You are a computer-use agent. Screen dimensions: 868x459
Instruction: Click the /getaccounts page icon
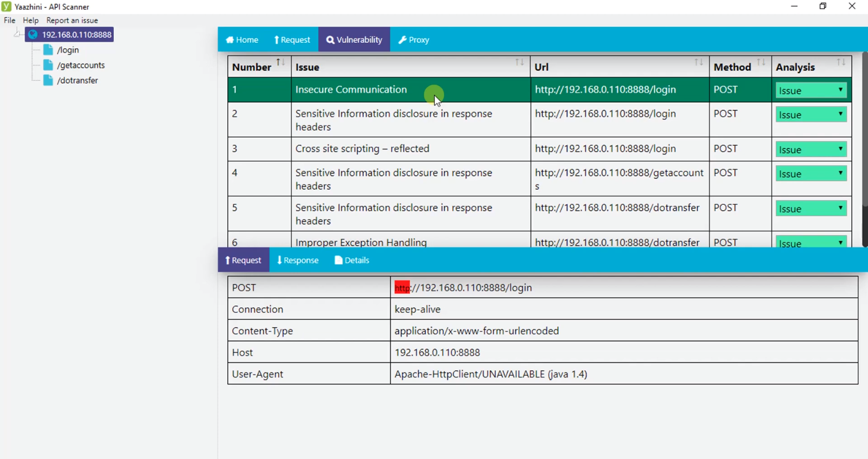click(x=48, y=65)
